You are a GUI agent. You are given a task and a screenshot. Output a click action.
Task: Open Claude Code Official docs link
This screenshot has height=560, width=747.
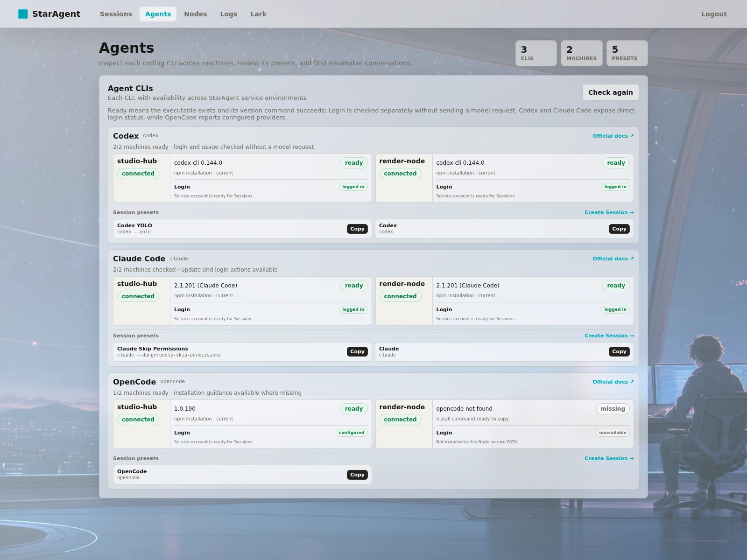pyautogui.click(x=613, y=259)
